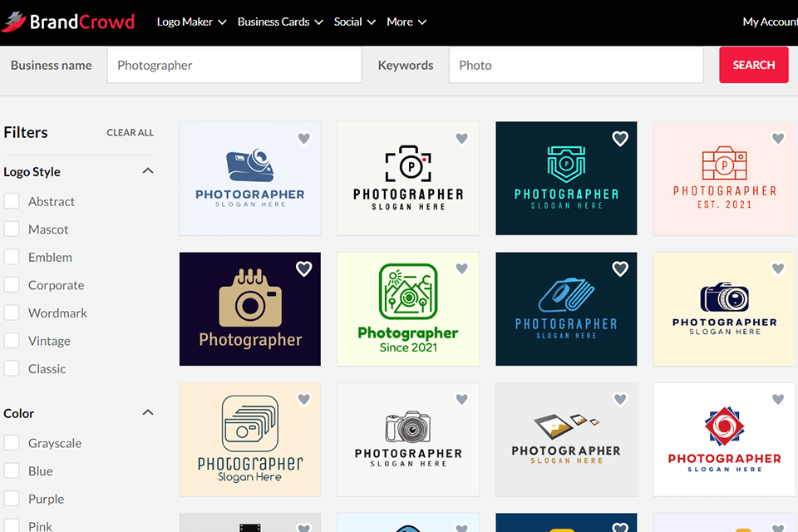Tick the Corporate style checkbox

click(12, 284)
